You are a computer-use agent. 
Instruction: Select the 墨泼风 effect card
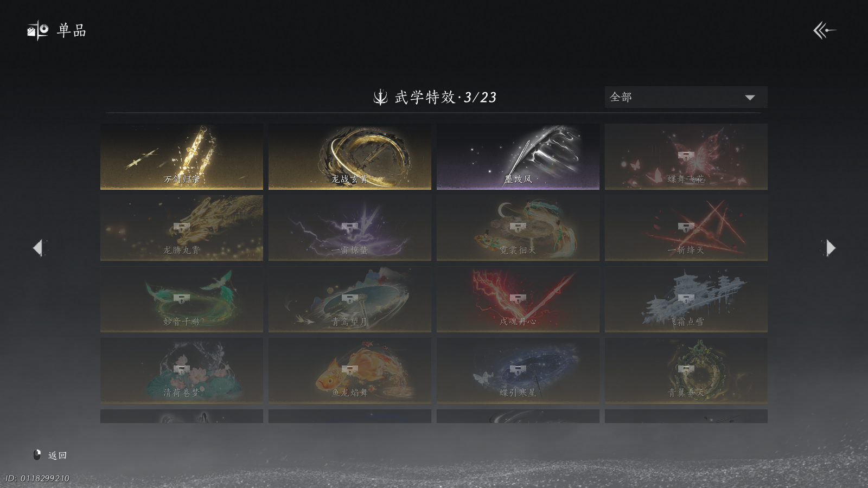(518, 157)
